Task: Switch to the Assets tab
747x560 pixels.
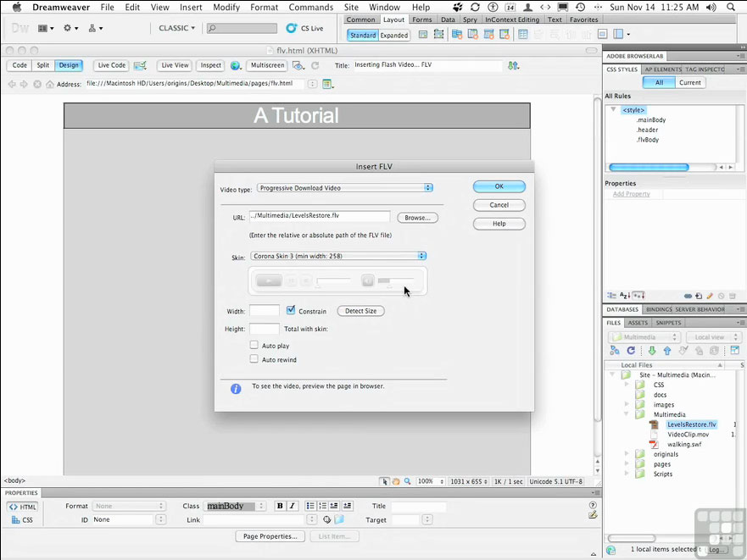Action: (638, 323)
